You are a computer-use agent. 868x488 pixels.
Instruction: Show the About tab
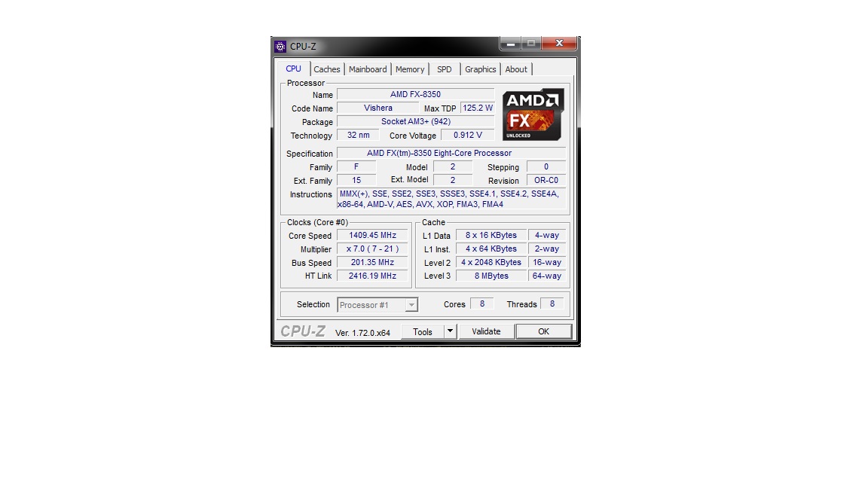point(516,69)
